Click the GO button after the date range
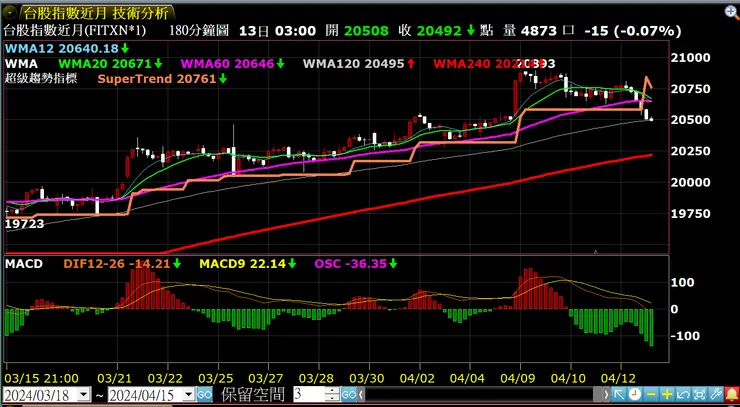The height and width of the screenshot is (407, 740). 204,394
